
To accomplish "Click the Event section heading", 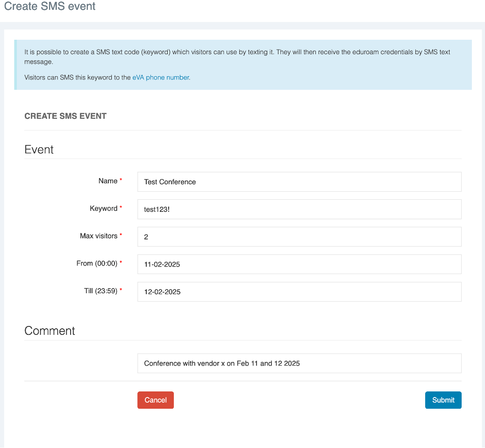I will click(39, 150).
